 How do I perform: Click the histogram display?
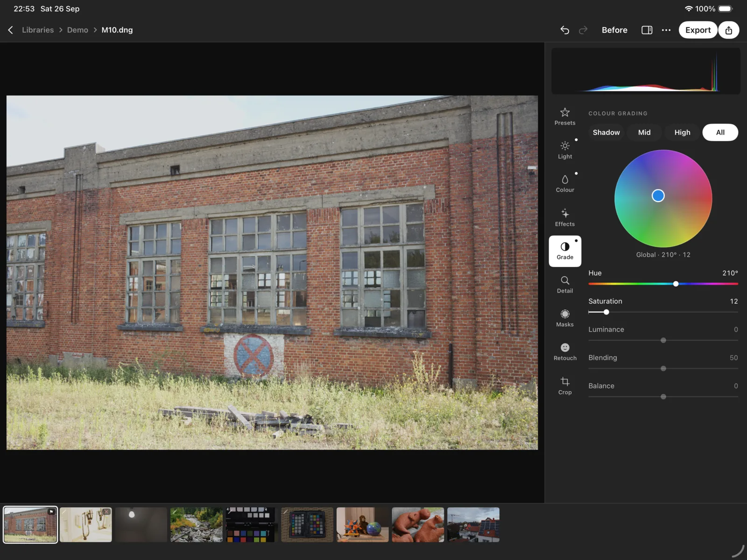pos(646,71)
